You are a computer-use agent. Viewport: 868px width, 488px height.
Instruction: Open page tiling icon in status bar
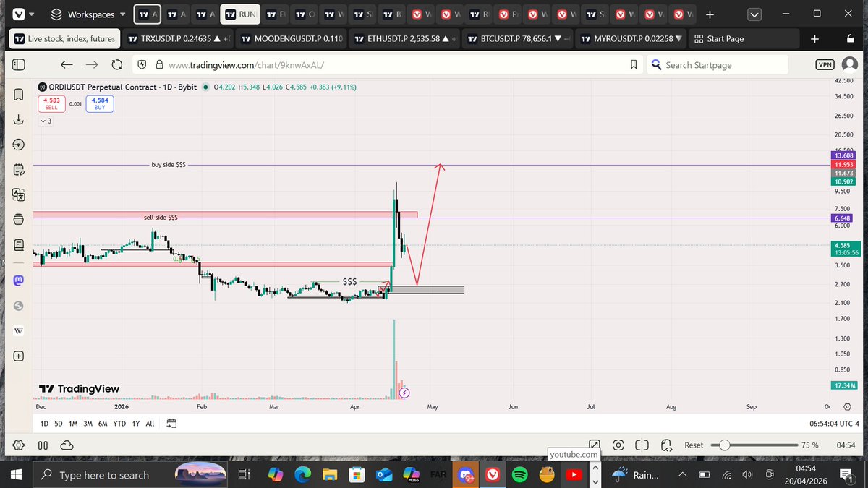[x=642, y=445]
